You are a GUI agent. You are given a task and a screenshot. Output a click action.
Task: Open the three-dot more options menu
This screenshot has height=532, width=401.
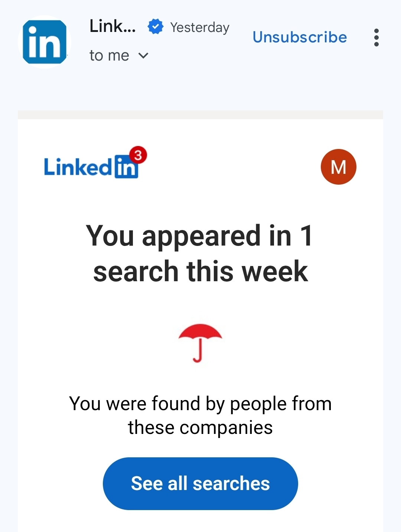click(x=376, y=38)
